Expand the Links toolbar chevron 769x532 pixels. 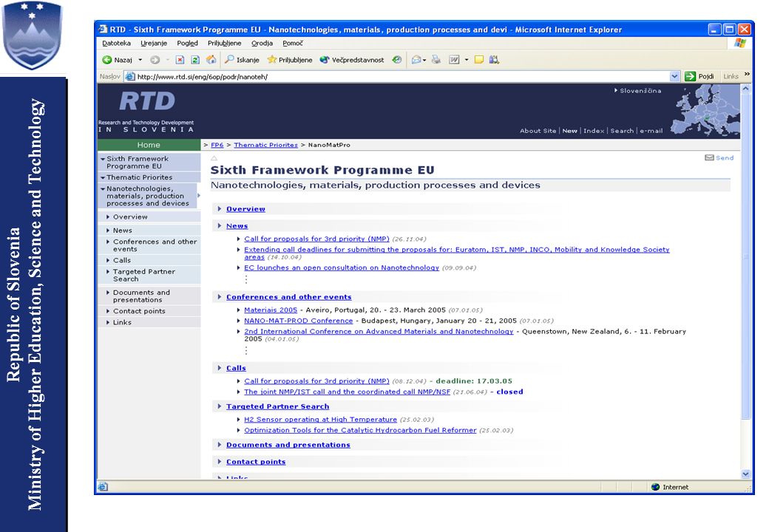pos(747,75)
